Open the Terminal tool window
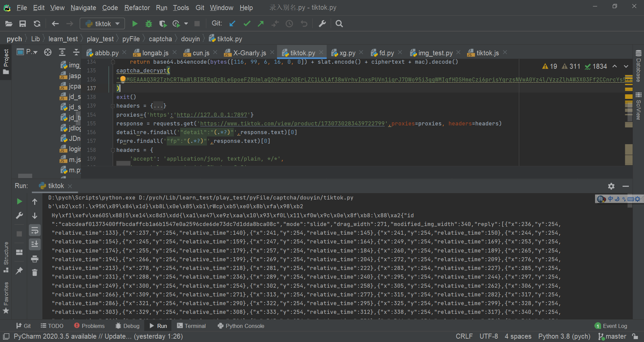The height and width of the screenshot is (342, 644). (x=191, y=326)
